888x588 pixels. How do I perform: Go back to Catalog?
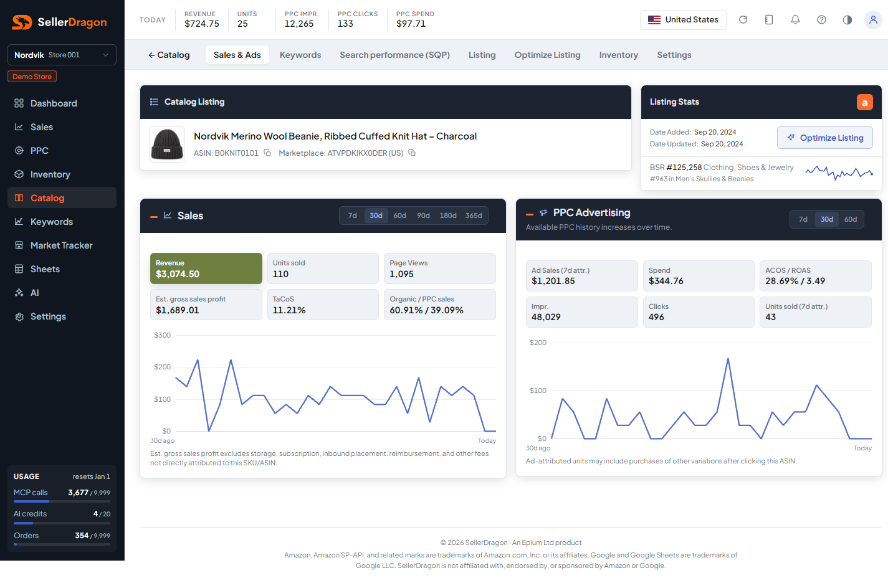[x=168, y=55]
